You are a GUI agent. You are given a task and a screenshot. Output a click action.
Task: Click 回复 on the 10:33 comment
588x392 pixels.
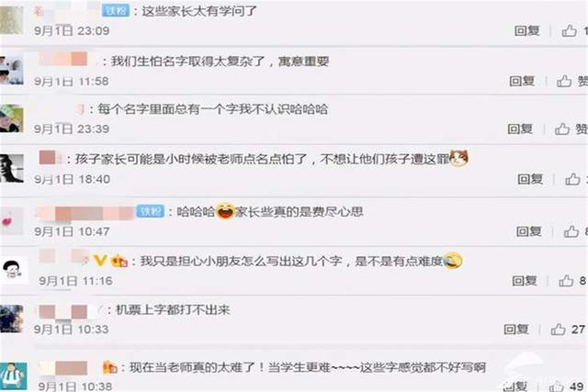pos(516,330)
